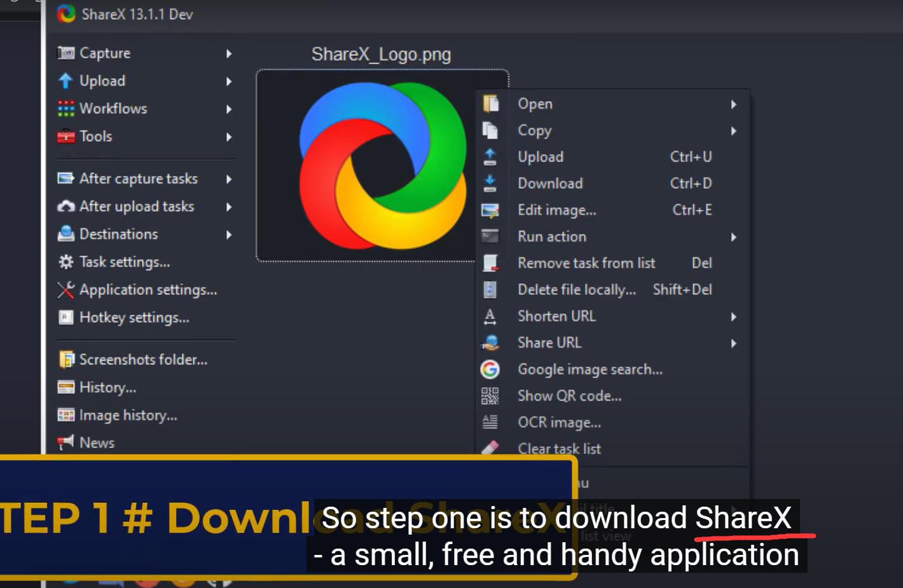
Task: Click the Share URL icon
Action: click(490, 343)
